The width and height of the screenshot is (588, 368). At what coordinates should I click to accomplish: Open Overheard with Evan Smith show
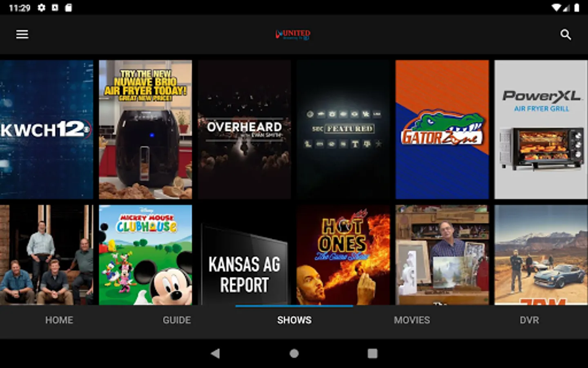244,130
